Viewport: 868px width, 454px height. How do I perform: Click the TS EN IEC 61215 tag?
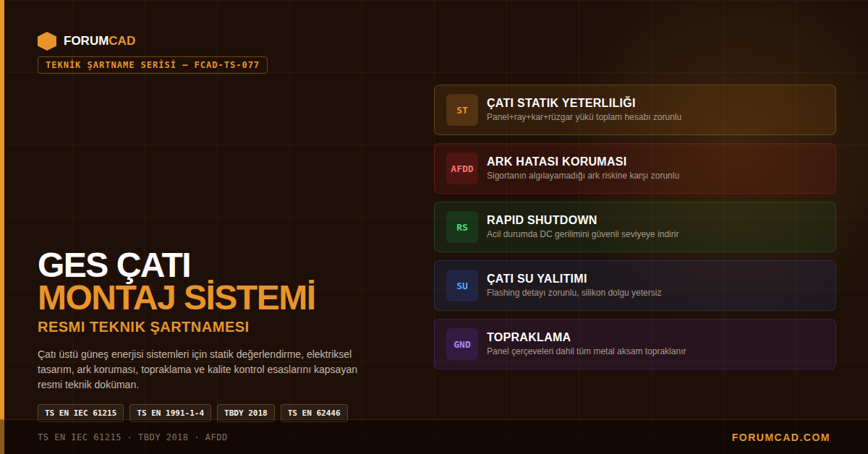(x=80, y=413)
